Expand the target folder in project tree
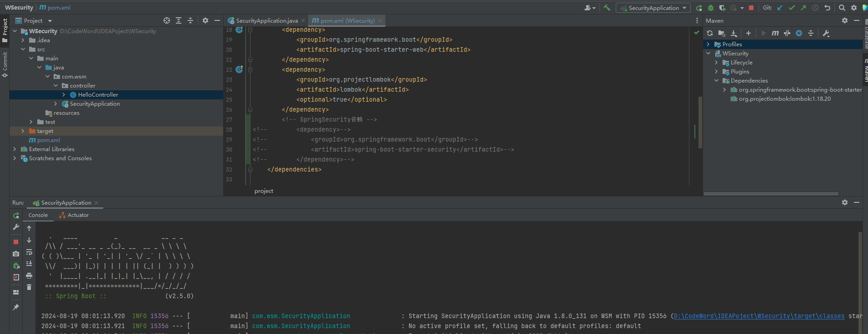The width and height of the screenshot is (868, 334). pos(23,131)
